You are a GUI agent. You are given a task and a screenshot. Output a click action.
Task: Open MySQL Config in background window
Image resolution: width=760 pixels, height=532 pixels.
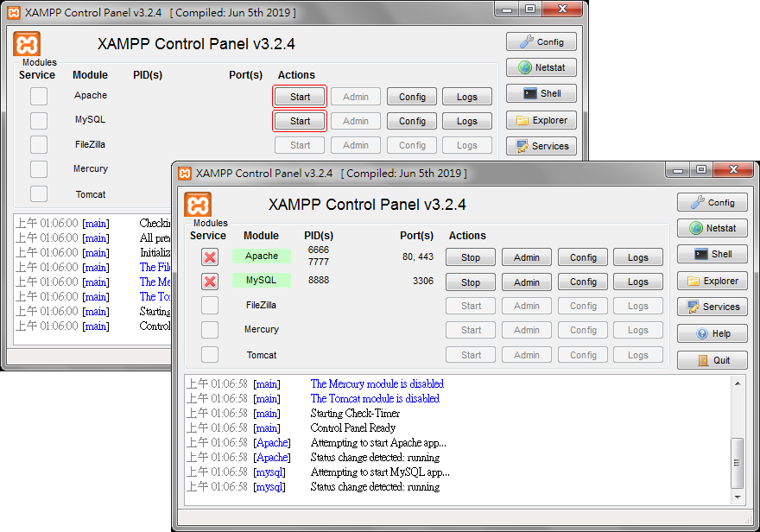pyautogui.click(x=412, y=121)
